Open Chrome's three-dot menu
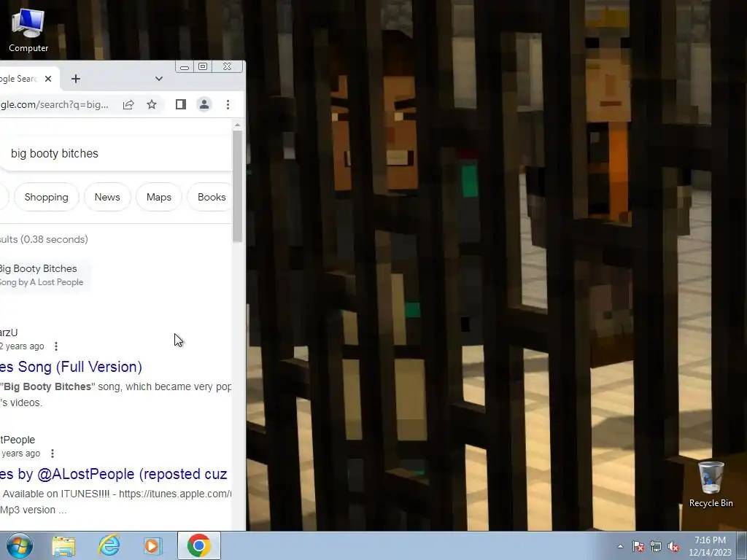 coord(228,104)
